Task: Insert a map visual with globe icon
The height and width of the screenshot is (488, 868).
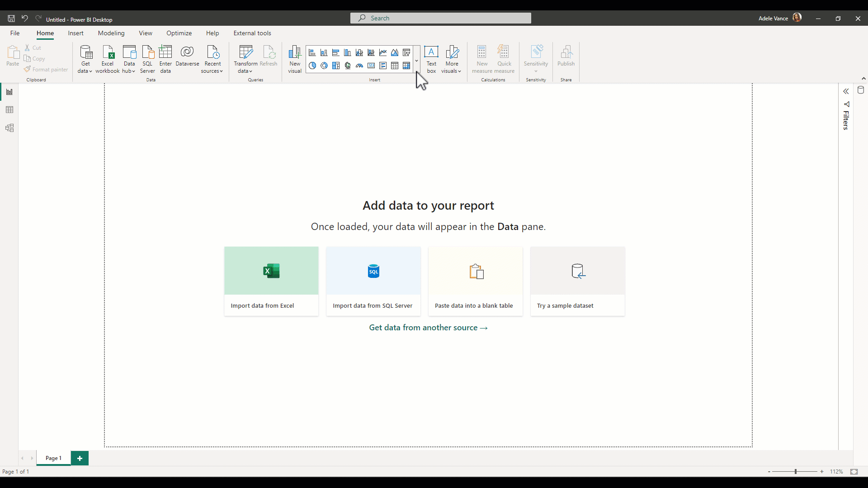Action: coord(347,66)
